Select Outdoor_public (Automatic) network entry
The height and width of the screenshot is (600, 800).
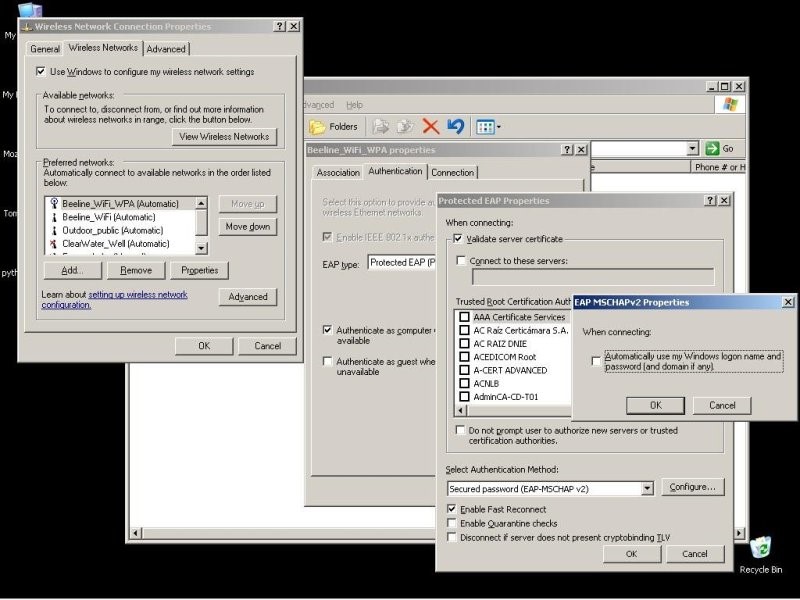pyautogui.click(x=112, y=230)
